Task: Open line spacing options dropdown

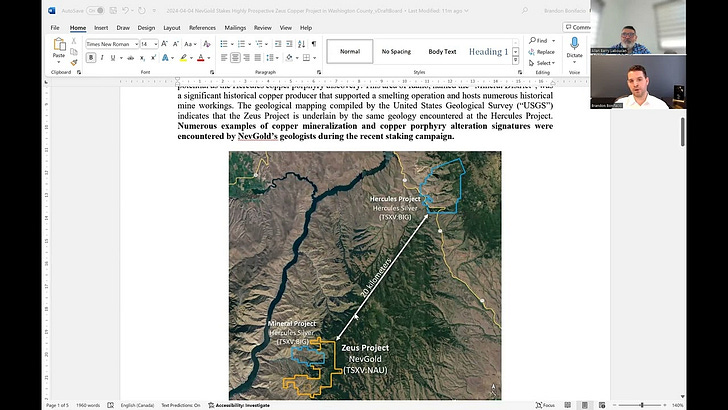Action: 272,58
